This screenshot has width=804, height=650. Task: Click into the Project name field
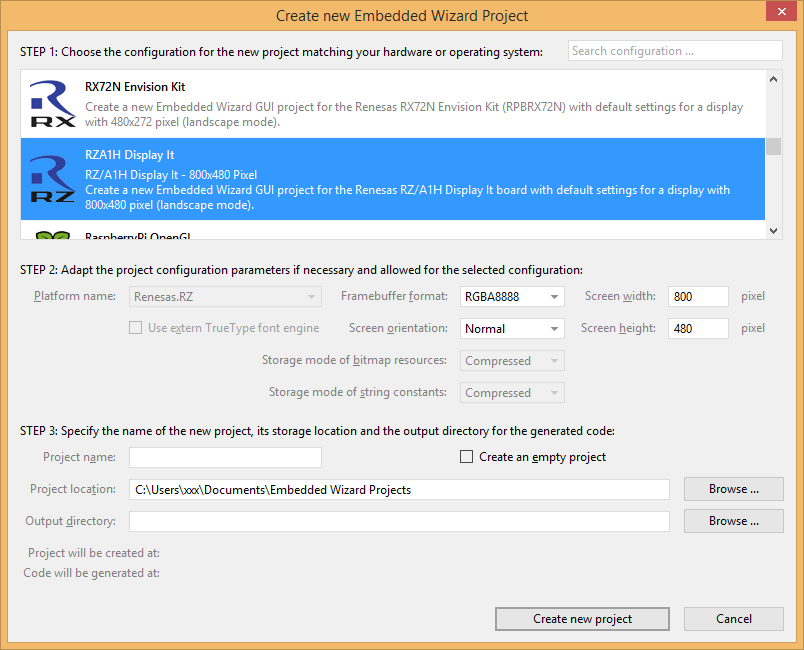[225, 457]
